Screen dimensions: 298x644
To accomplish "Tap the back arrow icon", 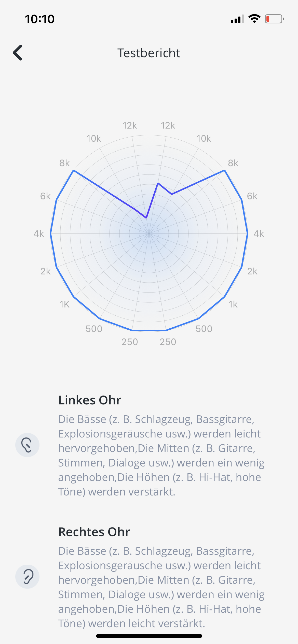I will (x=18, y=53).
